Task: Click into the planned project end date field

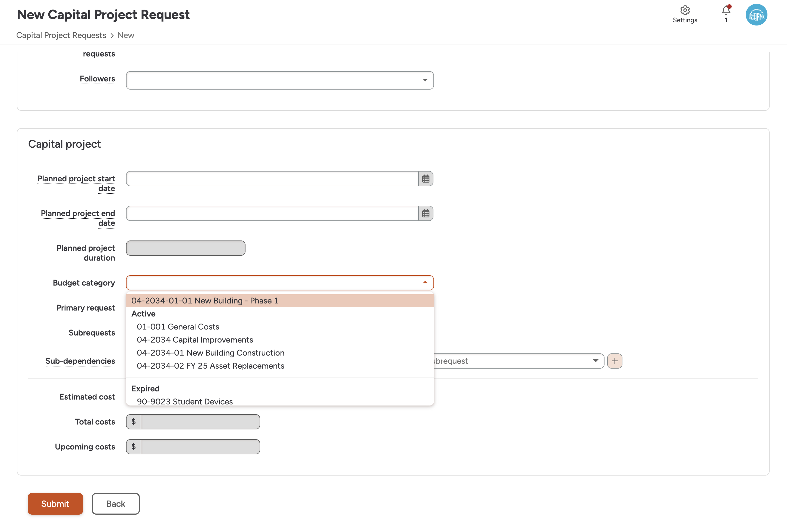Action: 272,214
